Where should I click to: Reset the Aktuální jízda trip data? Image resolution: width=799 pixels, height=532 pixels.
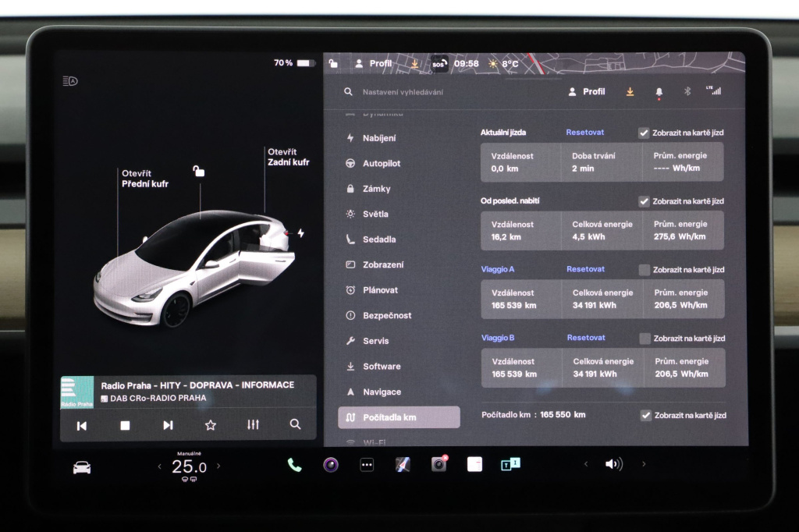[584, 132]
